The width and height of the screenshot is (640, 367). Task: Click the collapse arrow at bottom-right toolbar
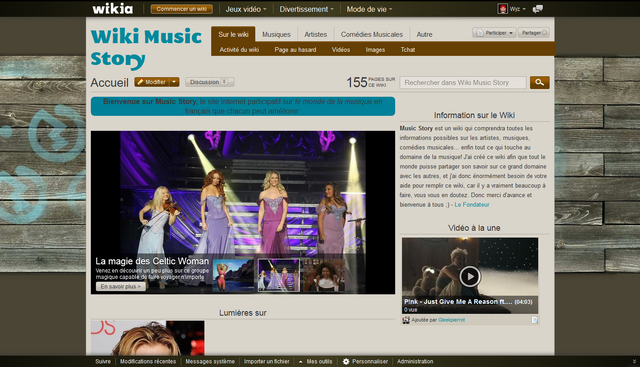tap(634, 361)
